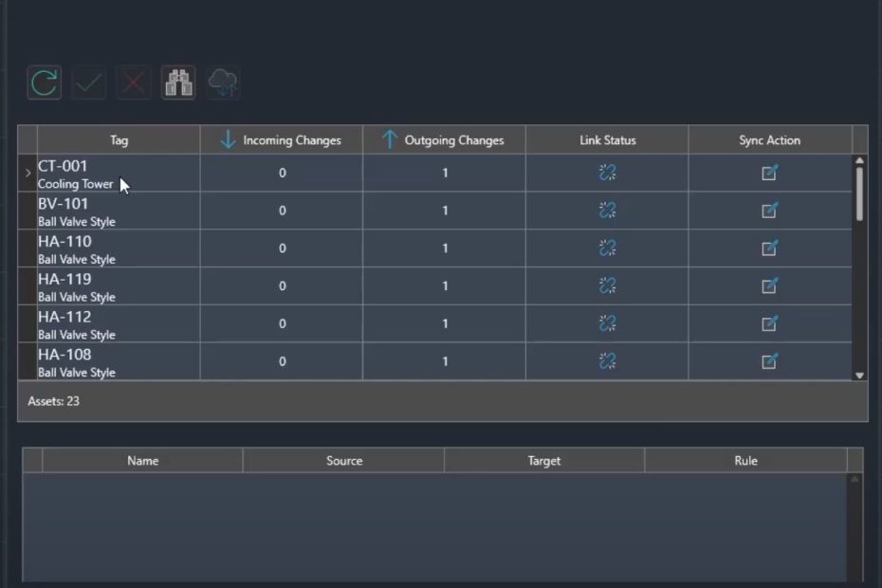Click the link status icon for HA-112
The height and width of the screenshot is (588, 882).
607,323
